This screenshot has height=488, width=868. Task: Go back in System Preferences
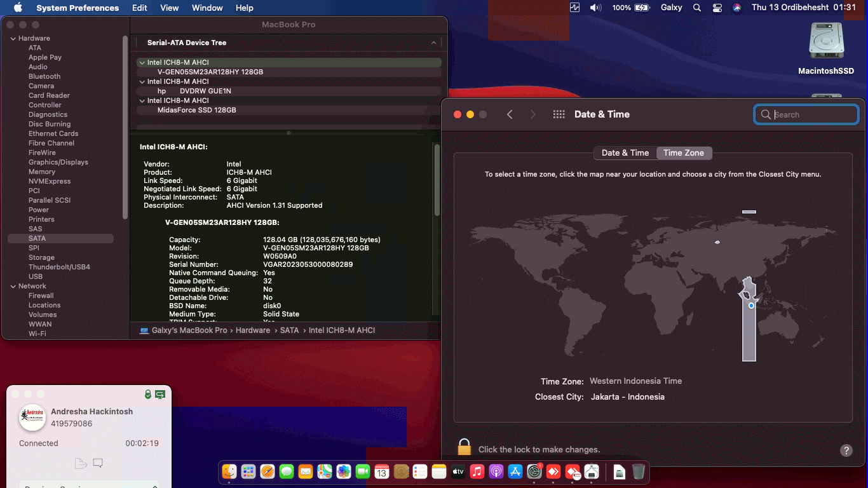[x=510, y=114]
